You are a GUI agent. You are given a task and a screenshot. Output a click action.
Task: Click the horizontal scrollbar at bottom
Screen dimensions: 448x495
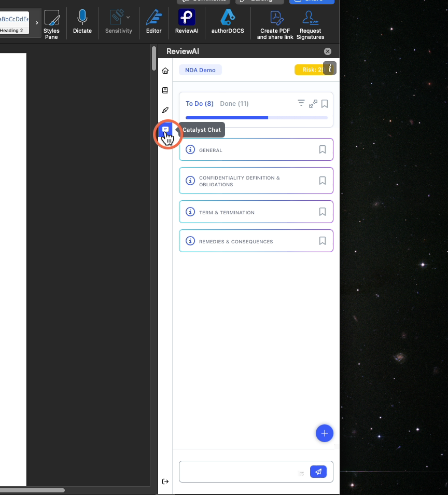[x=32, y=490]
